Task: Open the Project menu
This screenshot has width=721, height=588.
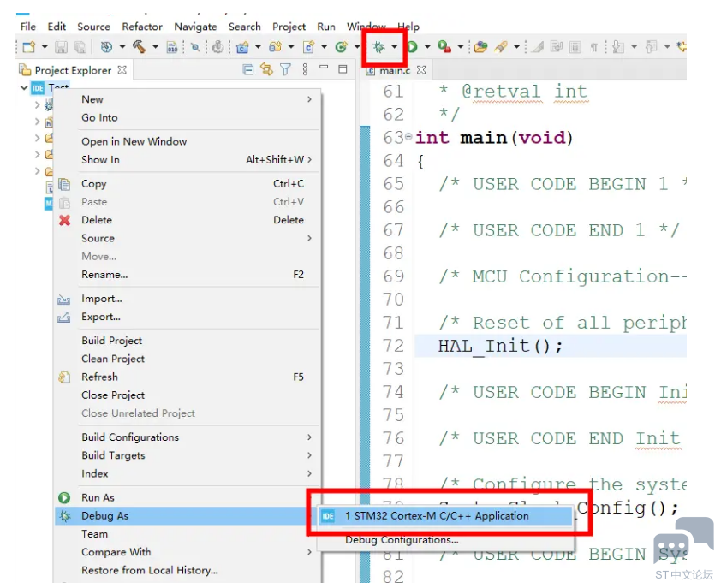Action: 289,27
